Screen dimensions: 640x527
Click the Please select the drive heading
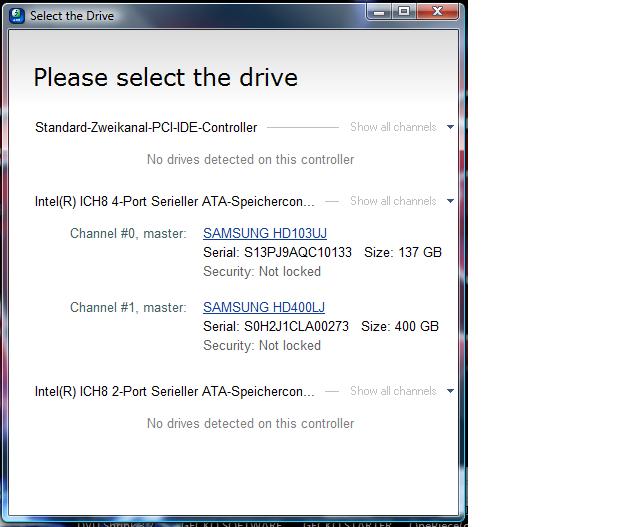pyautogui.click(x=166, y=78)
